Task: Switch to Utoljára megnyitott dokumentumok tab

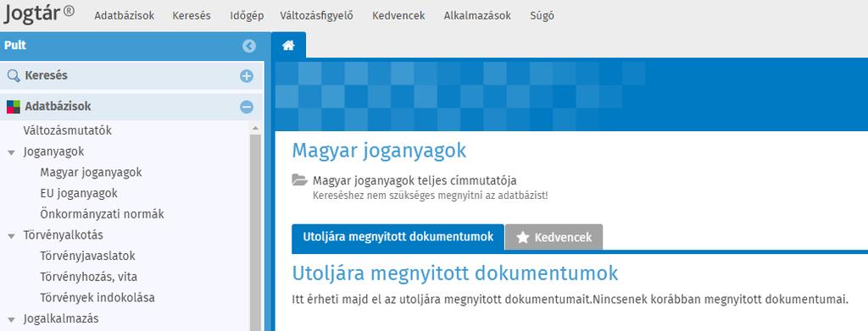Action: 398,237
